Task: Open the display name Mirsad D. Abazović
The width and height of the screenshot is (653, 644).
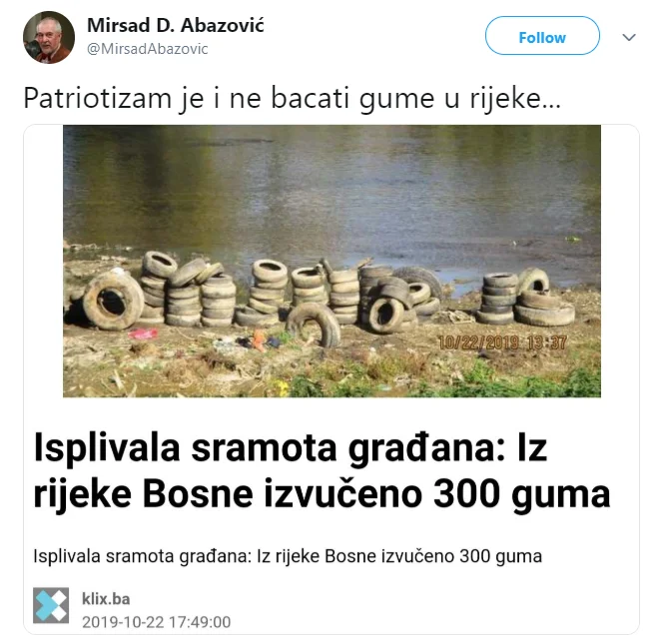Action: [176, 25]
